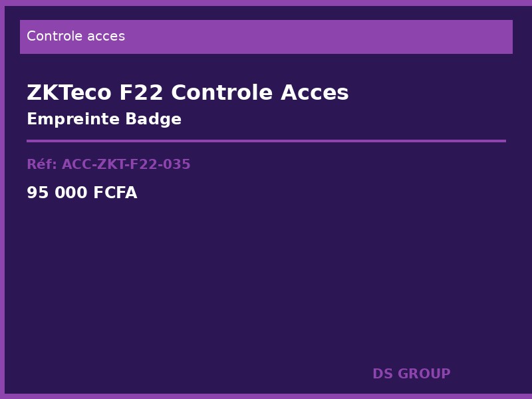Click the left purple border edge
532x399 pixels.
click(x=2, y=199)
